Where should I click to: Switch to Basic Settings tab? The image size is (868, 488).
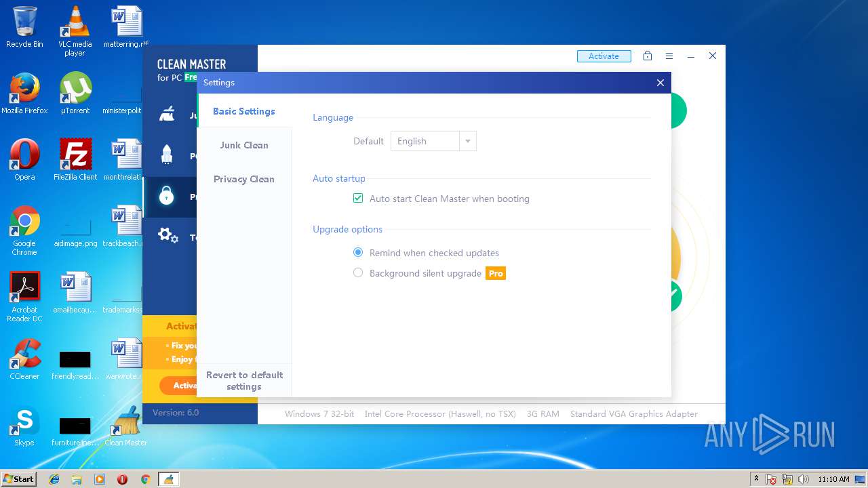coord(244,111)
